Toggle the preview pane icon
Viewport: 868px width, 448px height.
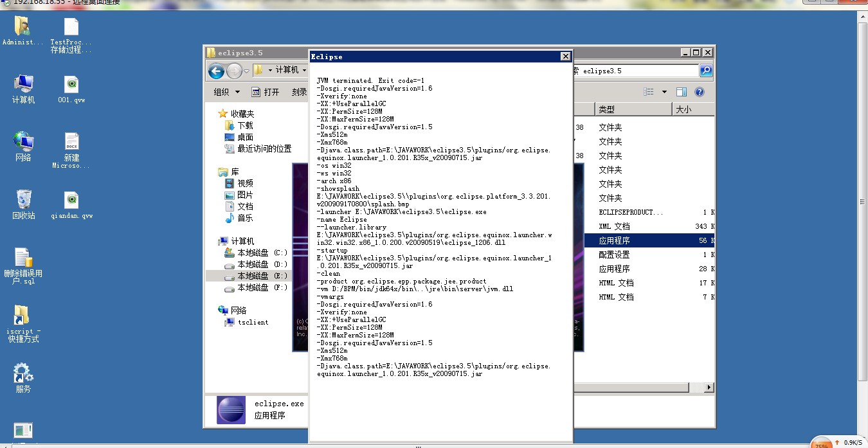pos(682,92)
